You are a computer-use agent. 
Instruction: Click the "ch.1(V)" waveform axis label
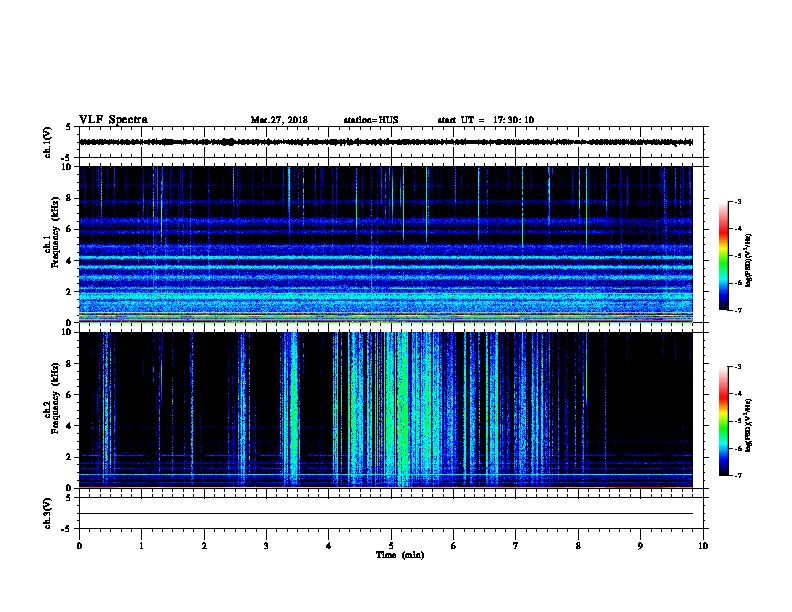pyautogui.click(x=48, y=142)
